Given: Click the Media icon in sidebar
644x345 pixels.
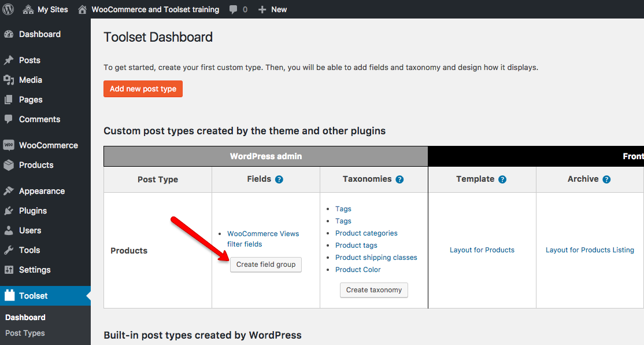Looking at the screenshot, I should click(9, 80).
